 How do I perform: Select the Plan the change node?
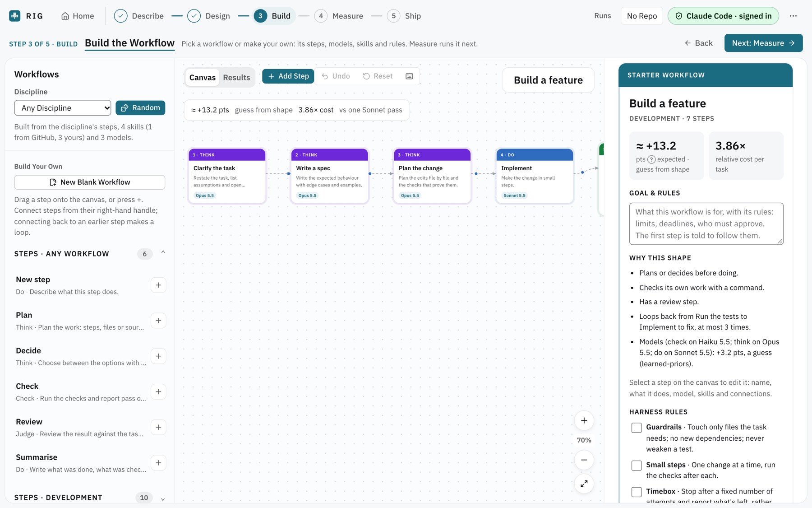[x=432, y=176]
